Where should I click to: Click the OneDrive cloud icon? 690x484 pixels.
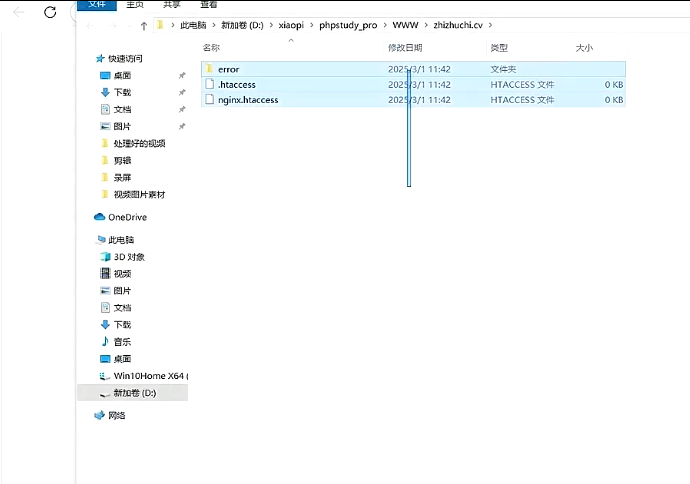click(x=99, y=217)
